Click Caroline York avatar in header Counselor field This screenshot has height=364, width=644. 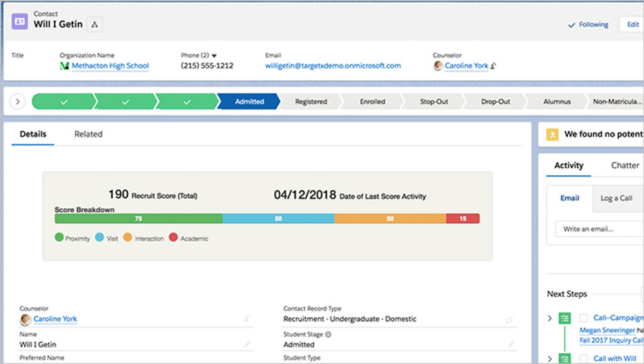(x=438, y=66)
